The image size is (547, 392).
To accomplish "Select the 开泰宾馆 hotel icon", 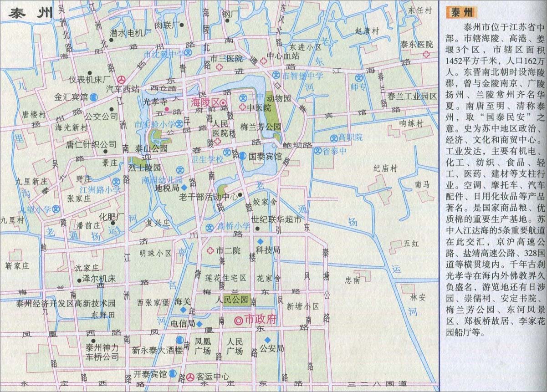I will coord(173,374).
